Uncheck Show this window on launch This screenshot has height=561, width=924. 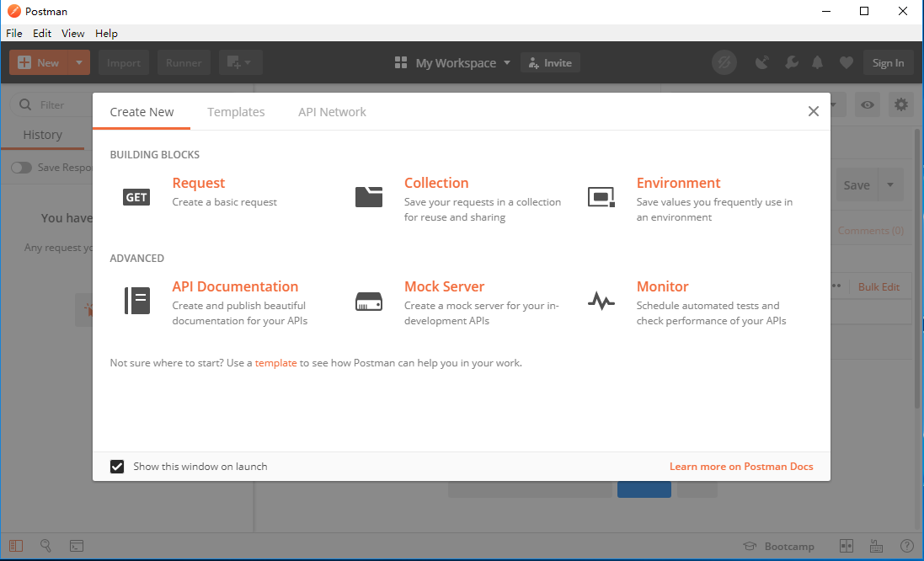pos(117,467)
